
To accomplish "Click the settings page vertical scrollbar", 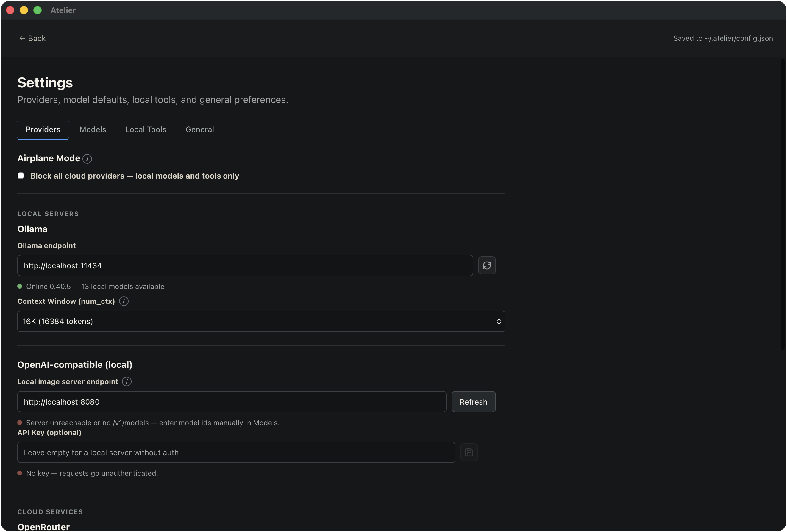I will pyautogui.click(x=783, y=205).
